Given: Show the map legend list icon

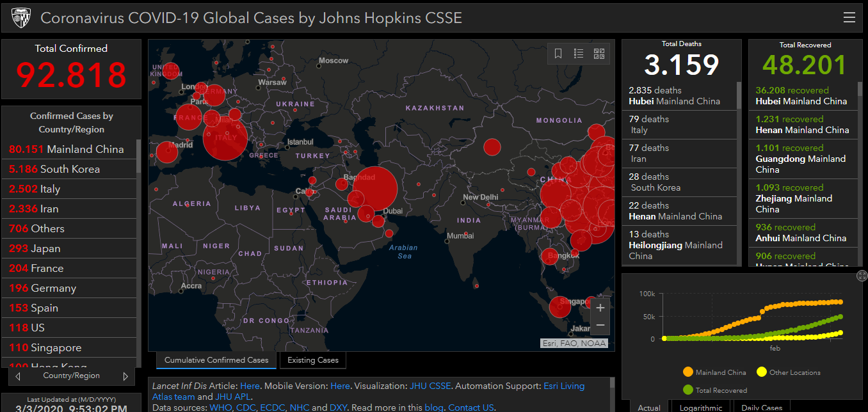Looking at the screenshot, I should click(579, 54).
